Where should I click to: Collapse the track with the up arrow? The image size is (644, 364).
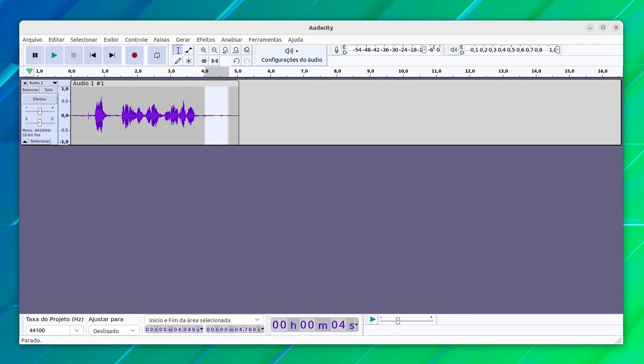pos(25,141)
